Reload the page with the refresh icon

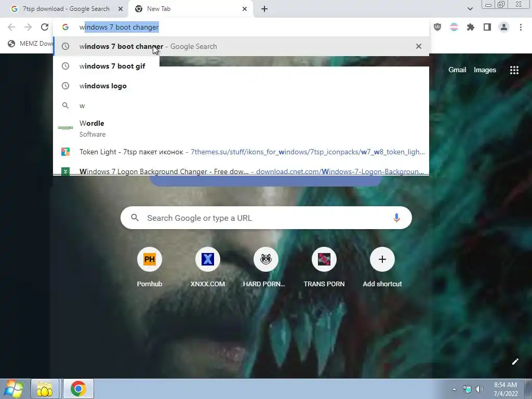(45, 27)
